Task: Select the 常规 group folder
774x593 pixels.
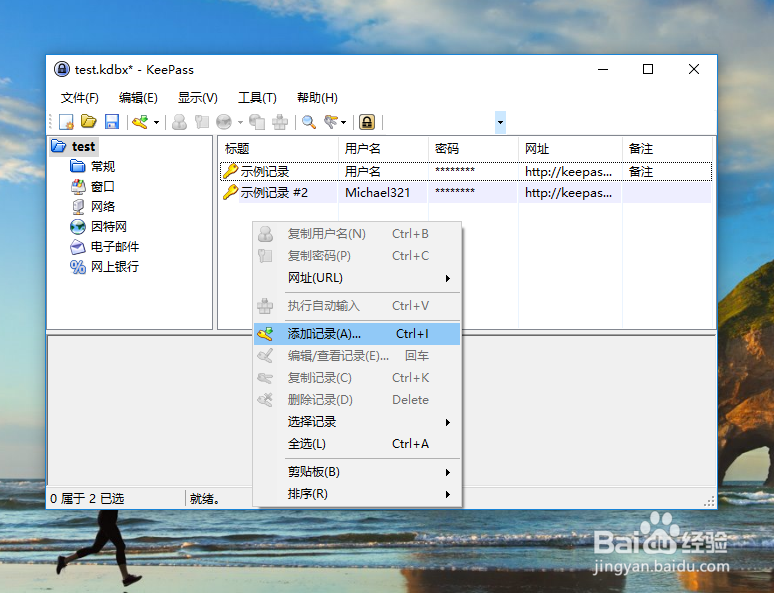Action: point(103,166)
